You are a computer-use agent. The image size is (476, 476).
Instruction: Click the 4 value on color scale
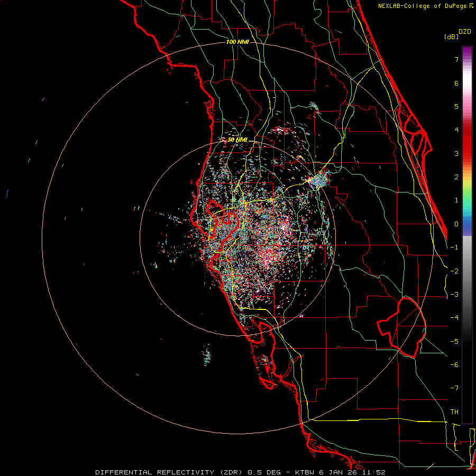[456, 130]
